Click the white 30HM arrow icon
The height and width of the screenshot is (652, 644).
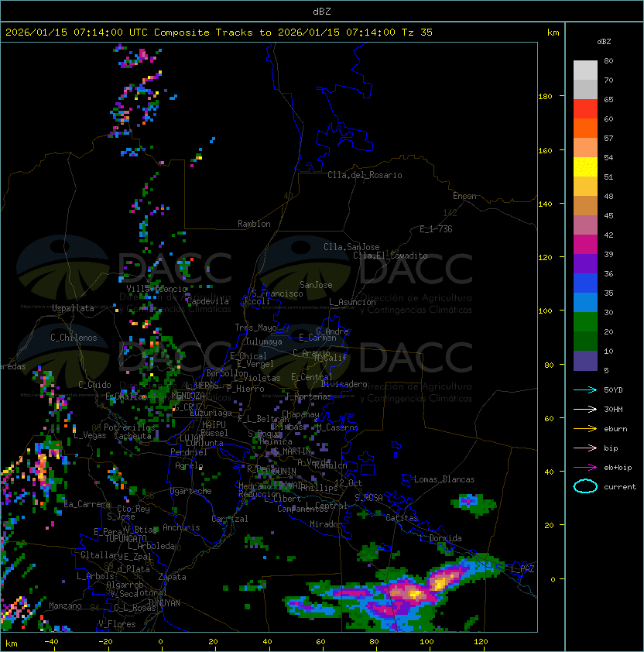tap(585, 409)
